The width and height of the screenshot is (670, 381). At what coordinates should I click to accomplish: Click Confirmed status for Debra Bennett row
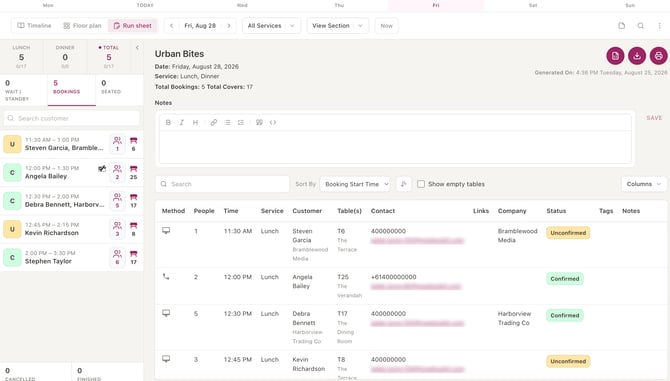(564, 315)
